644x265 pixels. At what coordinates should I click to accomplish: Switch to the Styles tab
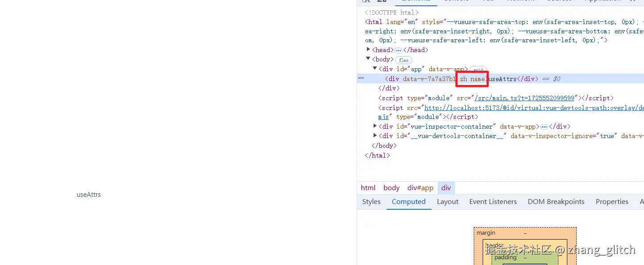[x=371, y=202]
